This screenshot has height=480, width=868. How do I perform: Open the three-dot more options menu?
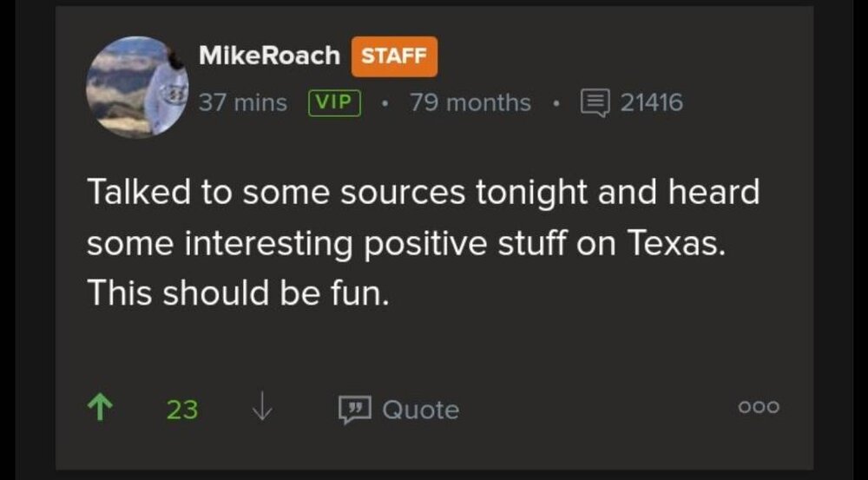(x=759, y=407)
